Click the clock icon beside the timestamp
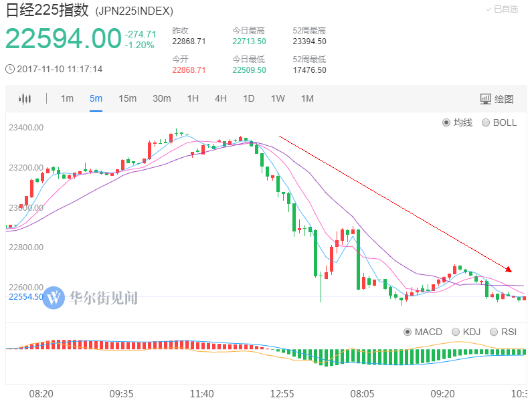Image resolution: width=532 pixels, height=402 pixels. 10,69
